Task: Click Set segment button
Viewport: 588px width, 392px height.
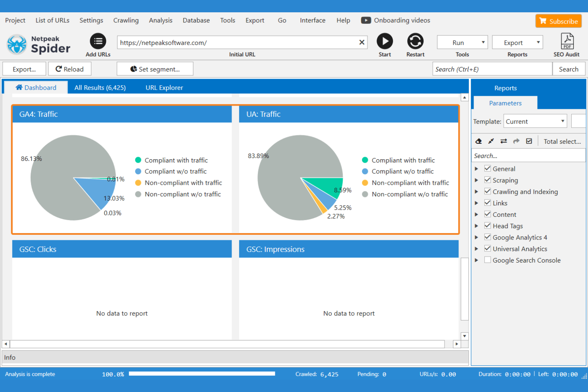Action: (155, 69)
